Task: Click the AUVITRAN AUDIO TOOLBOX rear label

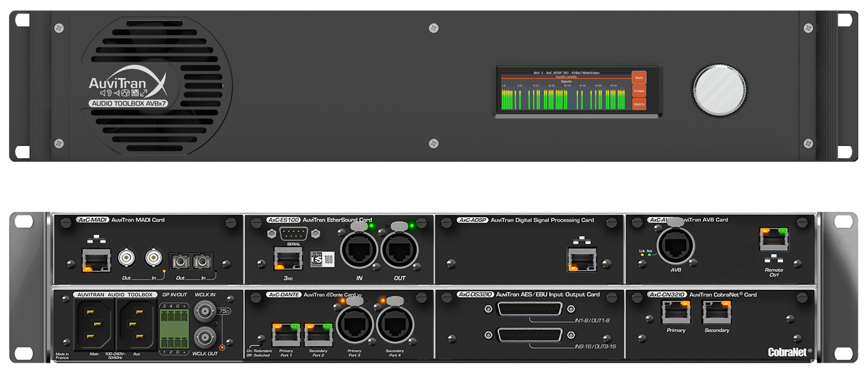Action: [x=114, y=295]
